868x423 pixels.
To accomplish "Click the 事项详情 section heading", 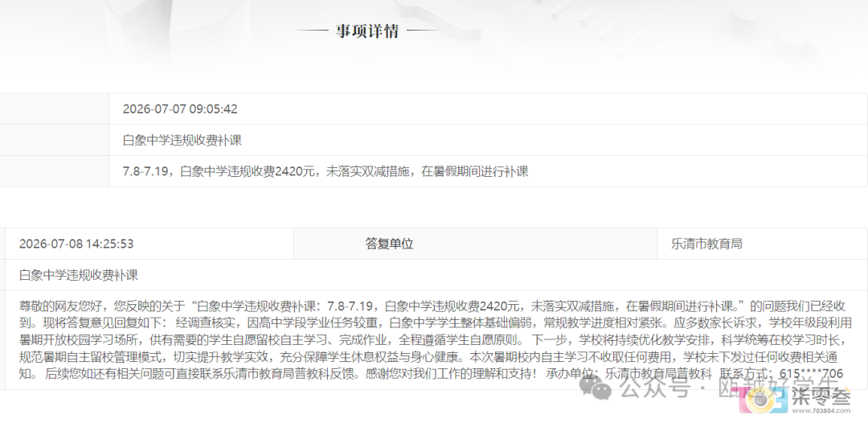I will (367, 31).
